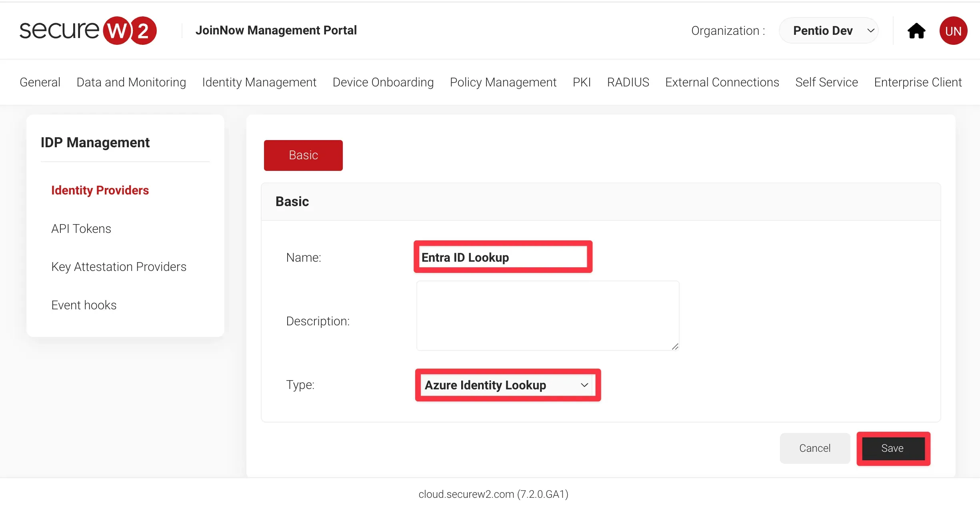Screen dimensions: 980x505
Task: Open the Policy Management menu
Action: point(503,82)
